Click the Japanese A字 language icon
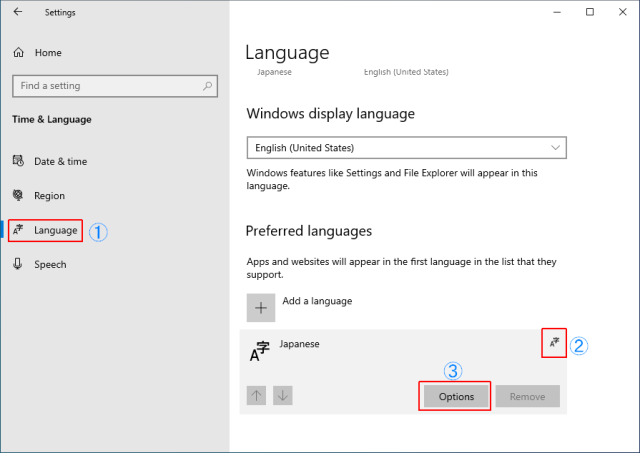Image resolution: width=640 pixels, height=453 pixels. pyautogui.click(x=259, y=351)
